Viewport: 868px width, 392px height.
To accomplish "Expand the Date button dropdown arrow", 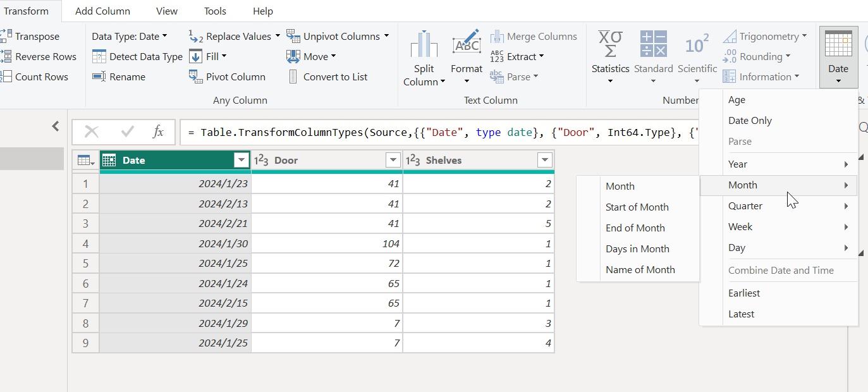I will 838,80.
